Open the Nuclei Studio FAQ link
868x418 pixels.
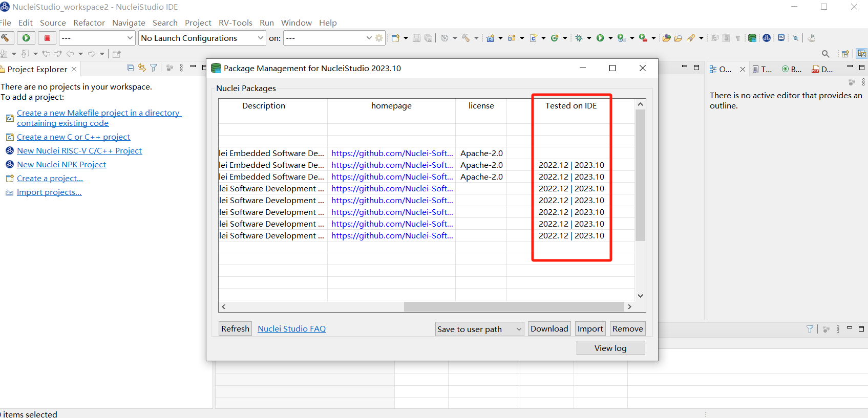tap(291, 328)
